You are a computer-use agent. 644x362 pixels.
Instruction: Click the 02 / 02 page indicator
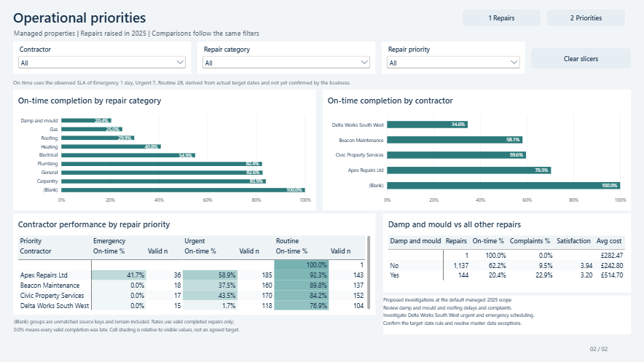tap(598, 349)
